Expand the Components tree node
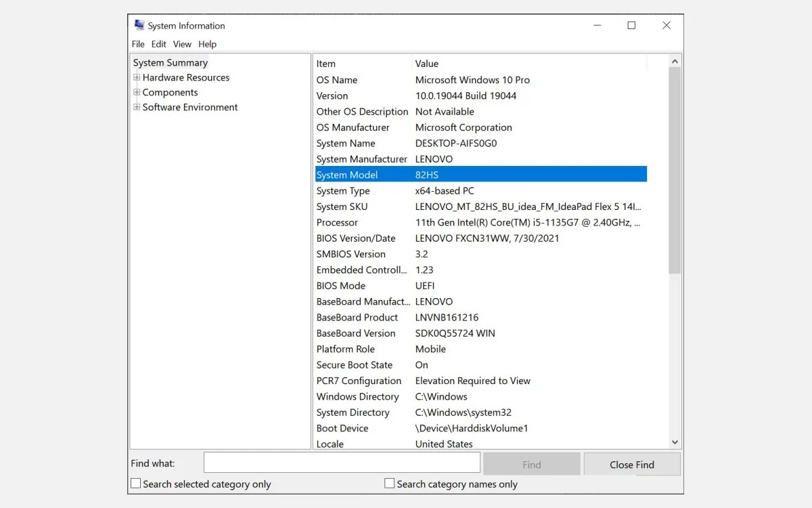This screenshot has width=812, height=508. [x=136, y=92]
